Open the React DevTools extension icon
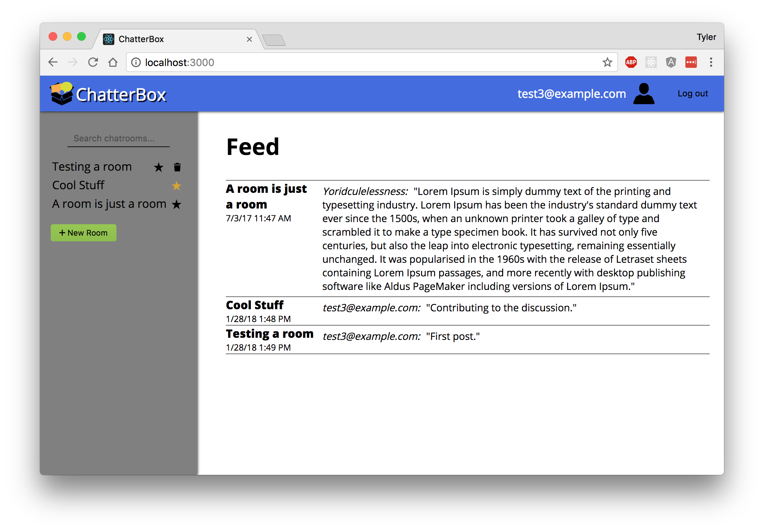The height and width of the screenshot is (532, 764). [651, 62]
